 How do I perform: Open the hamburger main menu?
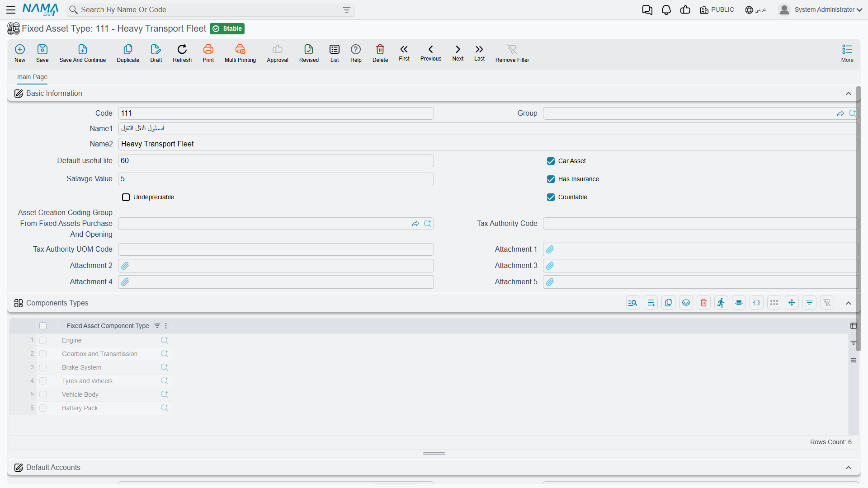pos(11,9)
